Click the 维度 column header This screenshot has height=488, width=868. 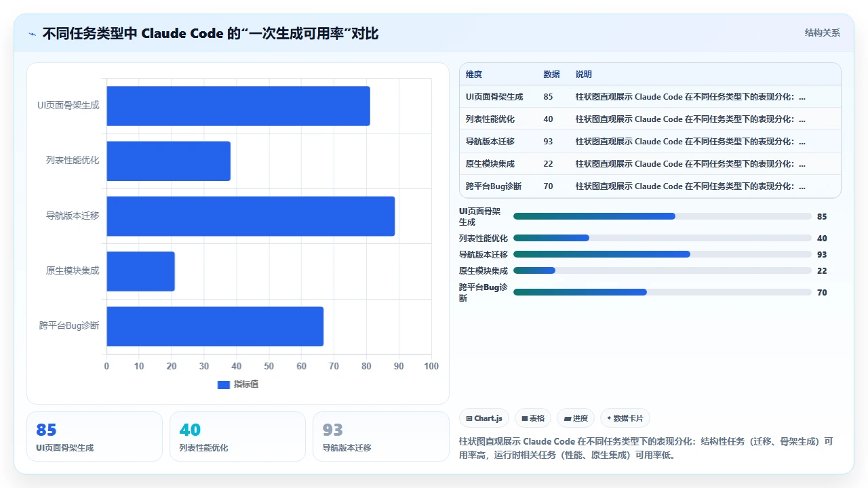(x=474, y=75)
